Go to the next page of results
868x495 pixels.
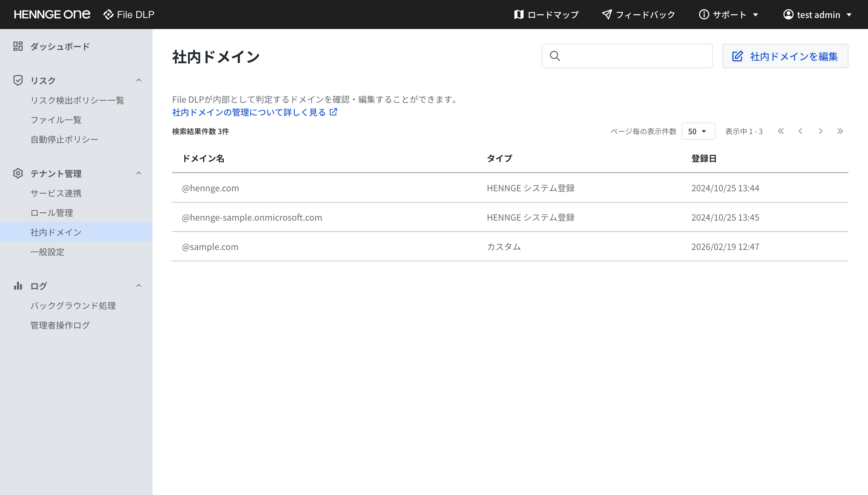tap(820, 131)
